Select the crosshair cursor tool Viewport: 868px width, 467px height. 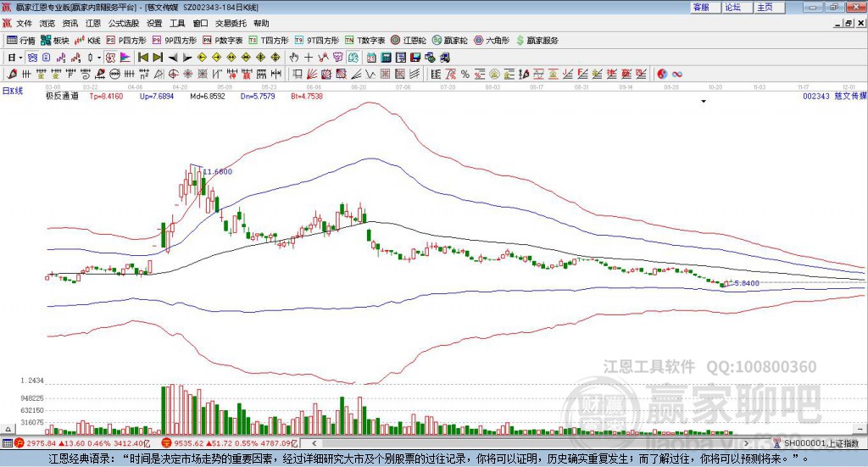tap(309, 58)
